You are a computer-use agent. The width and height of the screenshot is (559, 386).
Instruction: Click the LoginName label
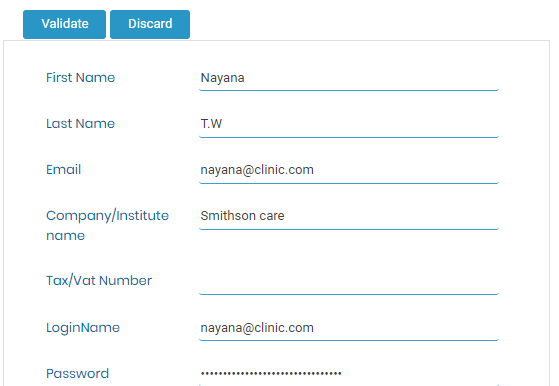tap(83, 328)
